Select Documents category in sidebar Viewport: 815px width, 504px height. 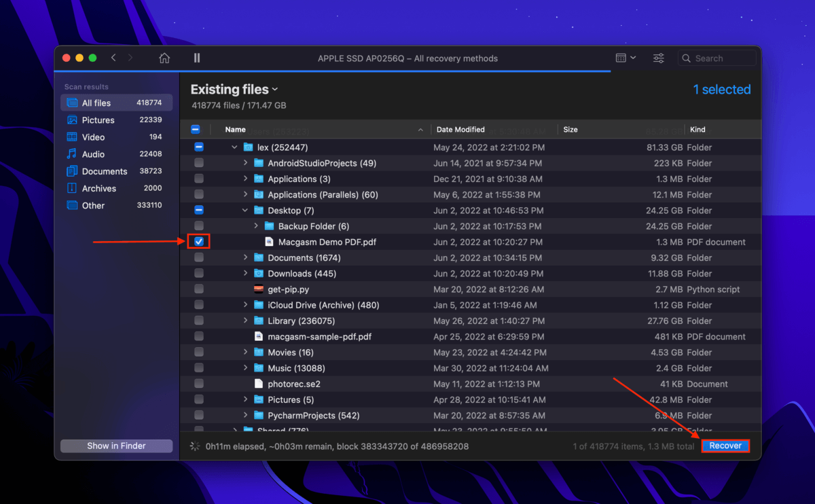(116, 171)
